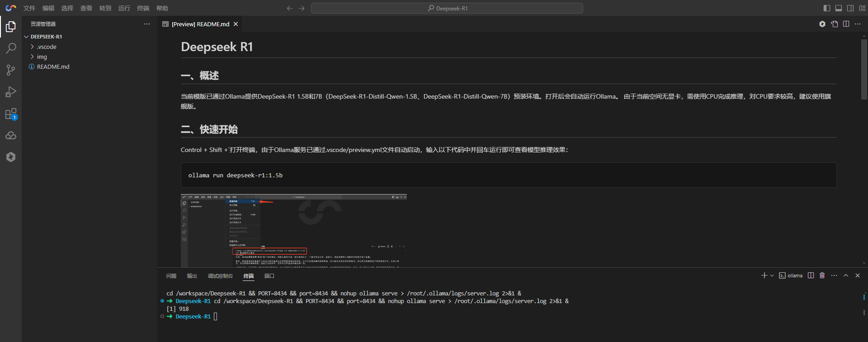Open the 文件 menu

tap(29, 8)
